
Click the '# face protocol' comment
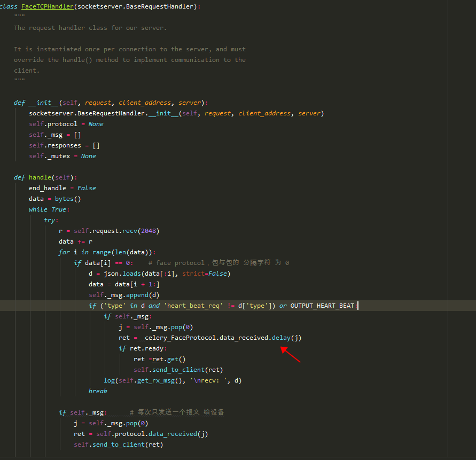(x=219, y=263)
